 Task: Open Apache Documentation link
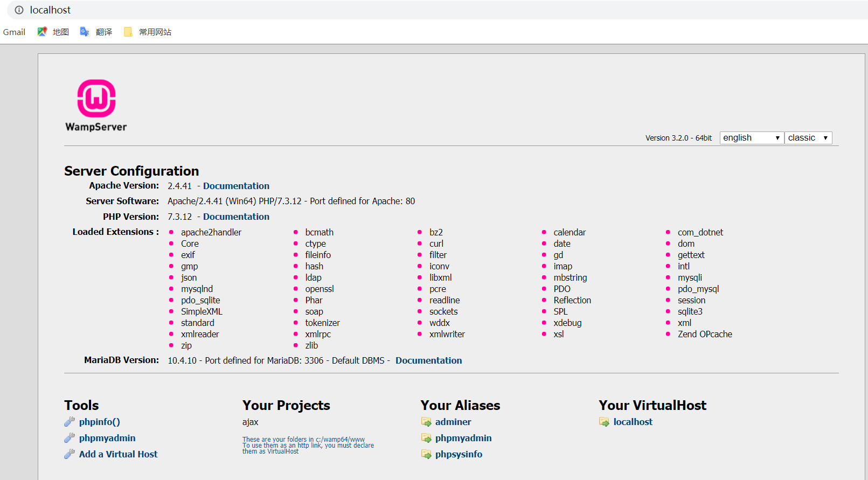tap(236, 186)
